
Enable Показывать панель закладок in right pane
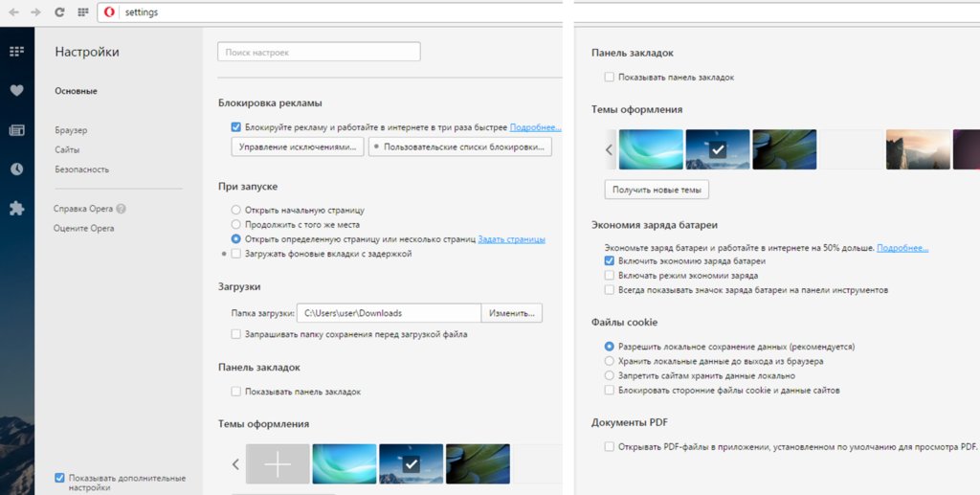tap(609, 77)
